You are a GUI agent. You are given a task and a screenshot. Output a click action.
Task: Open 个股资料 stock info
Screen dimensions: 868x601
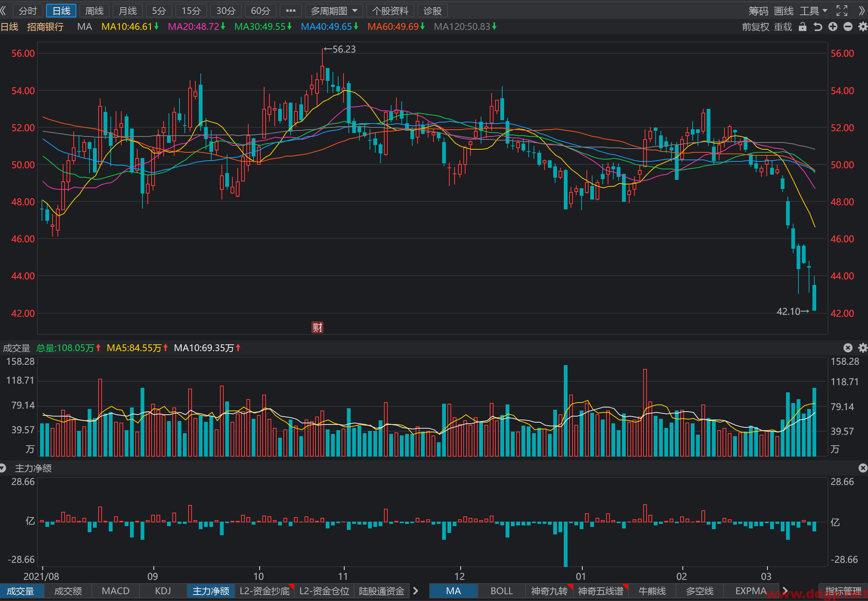click(390, 11)
